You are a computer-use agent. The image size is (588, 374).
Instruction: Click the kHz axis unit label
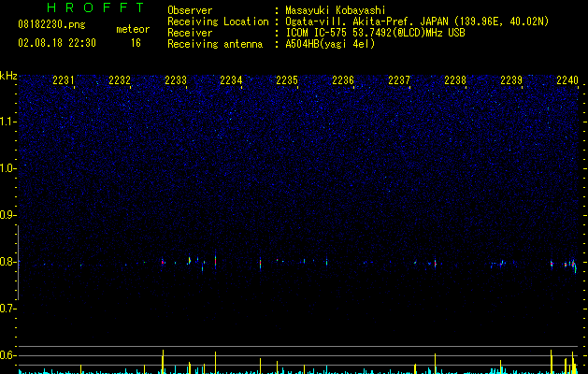8,76
